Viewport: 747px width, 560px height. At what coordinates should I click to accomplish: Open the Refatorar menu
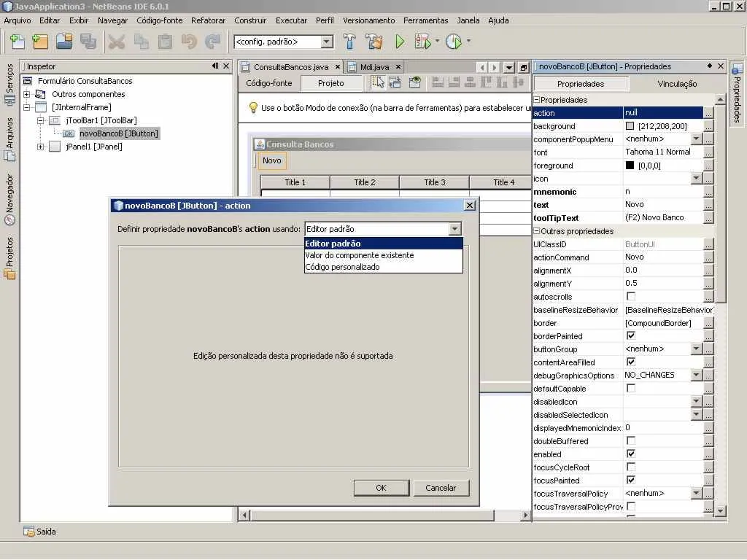coord(208,20)
